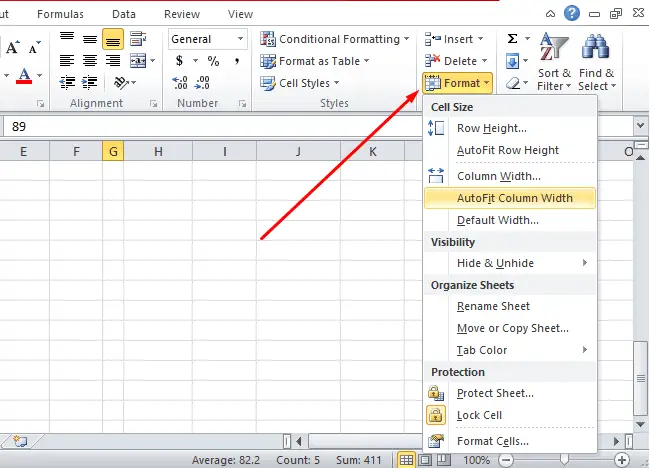650x468 pixels.
Task: Minimize the ribbon caret icon
Action: pyautogui.click(x=550, y=14)
